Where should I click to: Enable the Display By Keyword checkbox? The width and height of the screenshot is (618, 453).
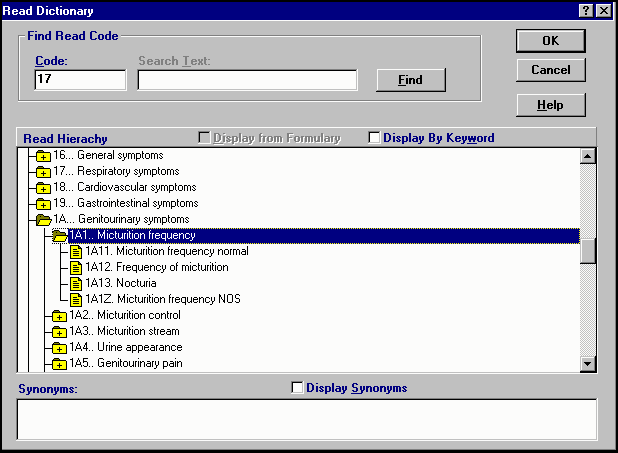pyautogui.click(x=375, y=138)
